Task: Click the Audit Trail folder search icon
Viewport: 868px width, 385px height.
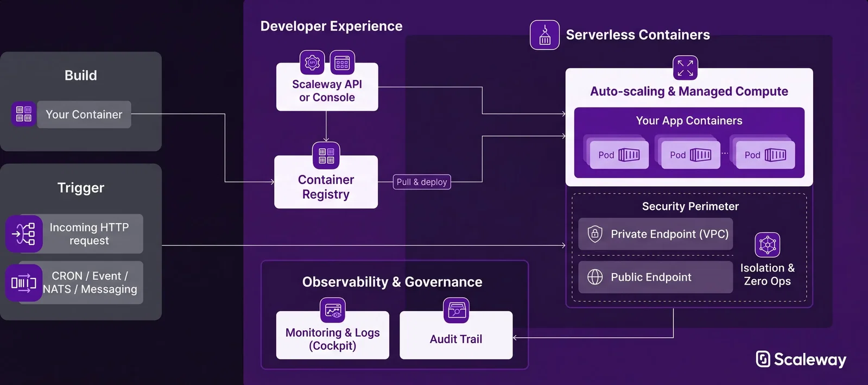Action: [456, 311]
